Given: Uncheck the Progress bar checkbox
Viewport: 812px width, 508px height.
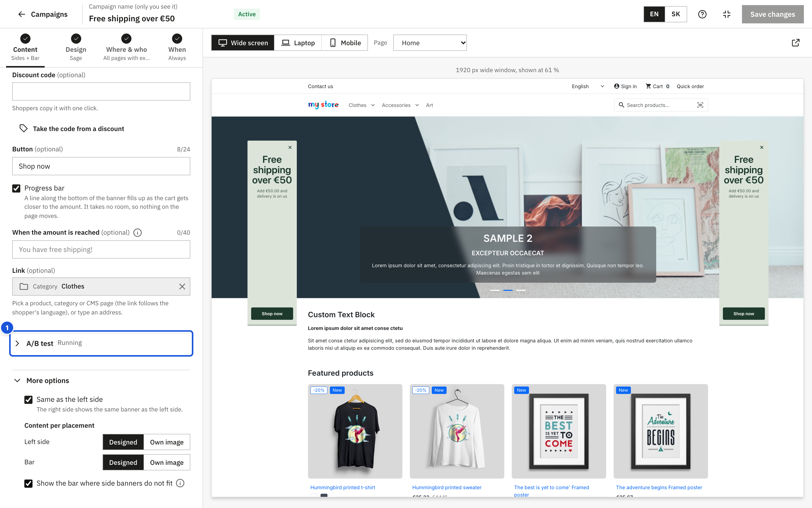Looking at the screenshot, I should 16,188.
